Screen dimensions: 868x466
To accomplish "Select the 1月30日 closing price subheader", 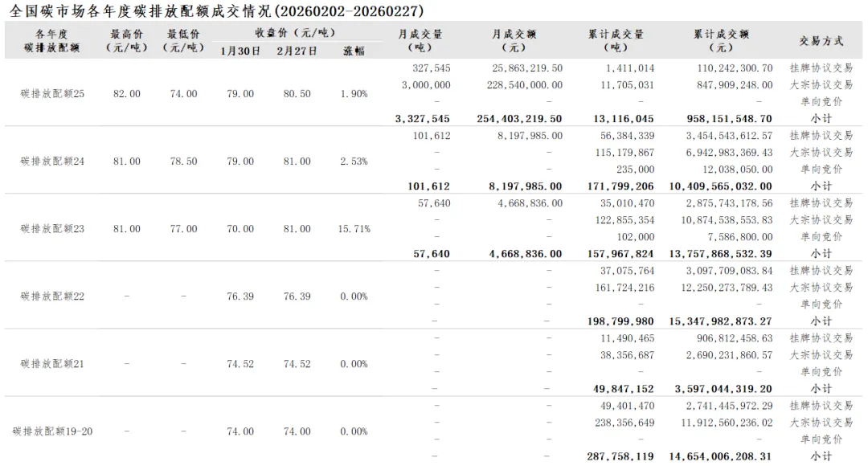I will tap(240, 51).
